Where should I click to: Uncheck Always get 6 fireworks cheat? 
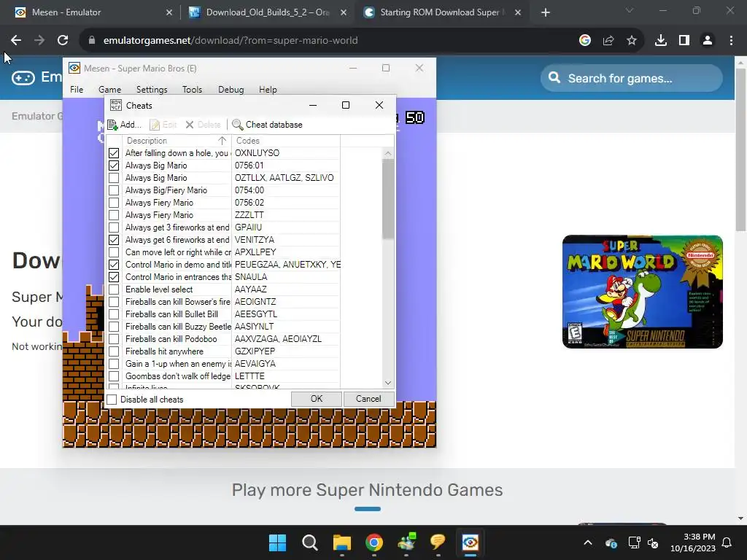114,239
